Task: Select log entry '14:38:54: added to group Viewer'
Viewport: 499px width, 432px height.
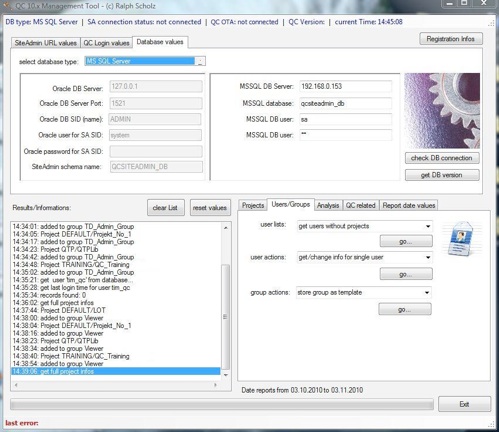Action: click(x=116, y=364)
